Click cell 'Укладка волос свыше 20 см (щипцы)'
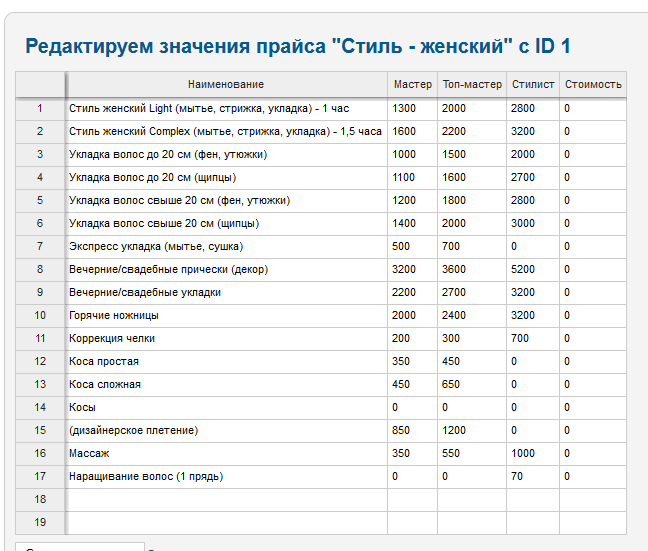The image size is (648, 551). [x=226, y=224]
